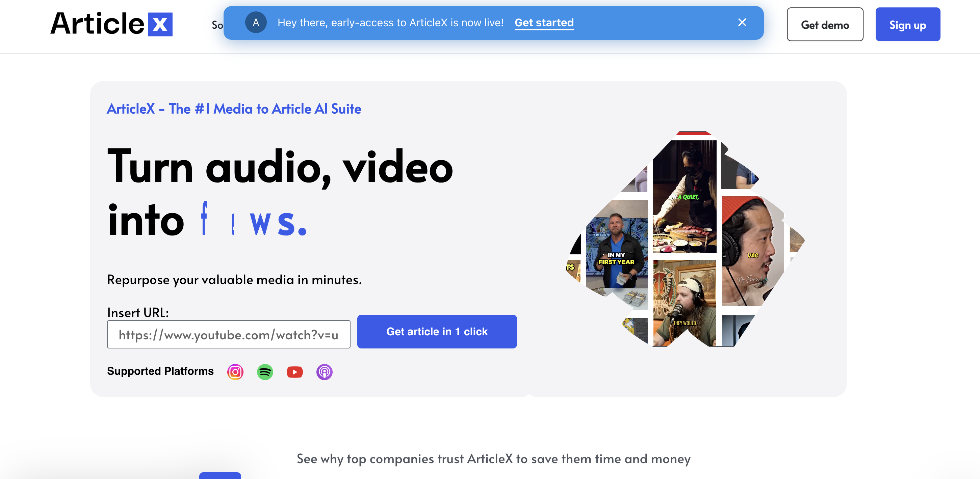This screenshot has height=479, width=980.
Task: Click the round 'A' avatar in banner
Action: tap(256, 22)
